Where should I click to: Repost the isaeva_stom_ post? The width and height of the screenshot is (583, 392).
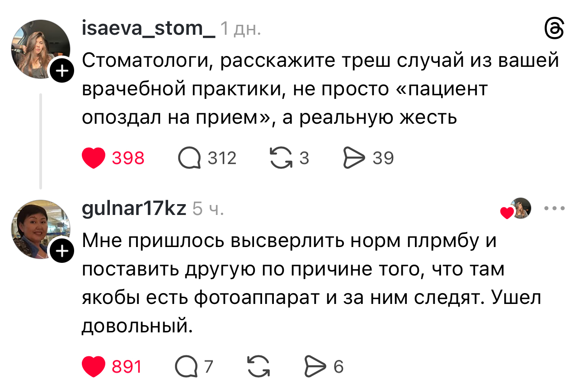coord(281,159)
